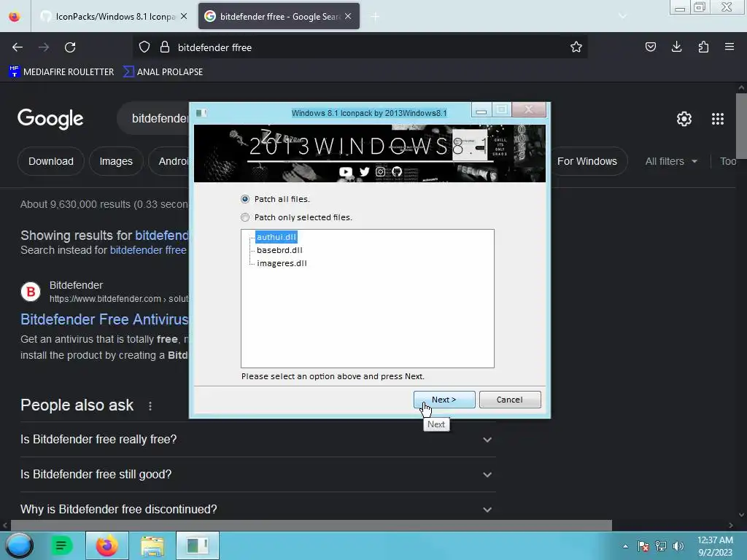Expand Is Bitdefender free still good?
Viewport: 747px width, 560px height.
pyautogui.click(x=258, y=474)
